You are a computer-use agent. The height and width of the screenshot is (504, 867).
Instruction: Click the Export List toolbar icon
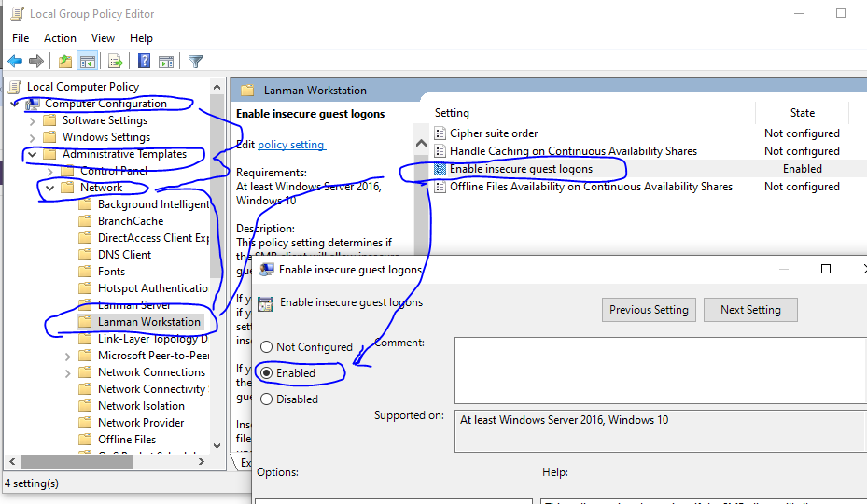coord(116,62)
